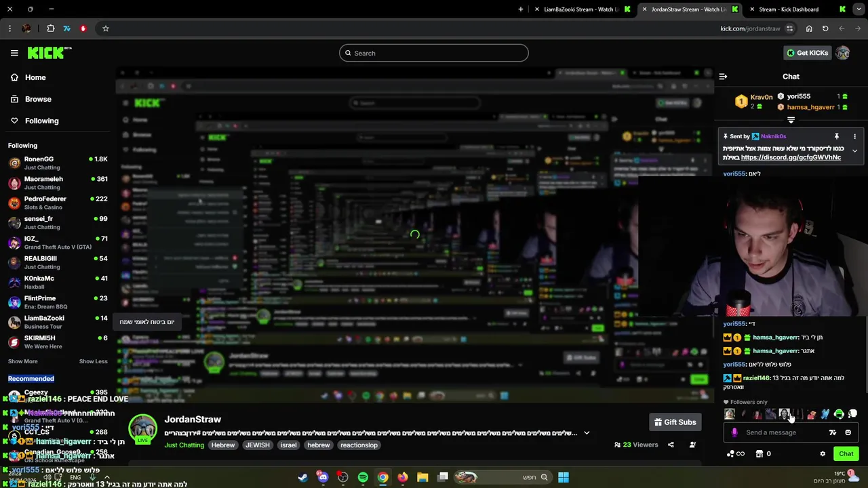Open site settings icon in address bar

789,28
